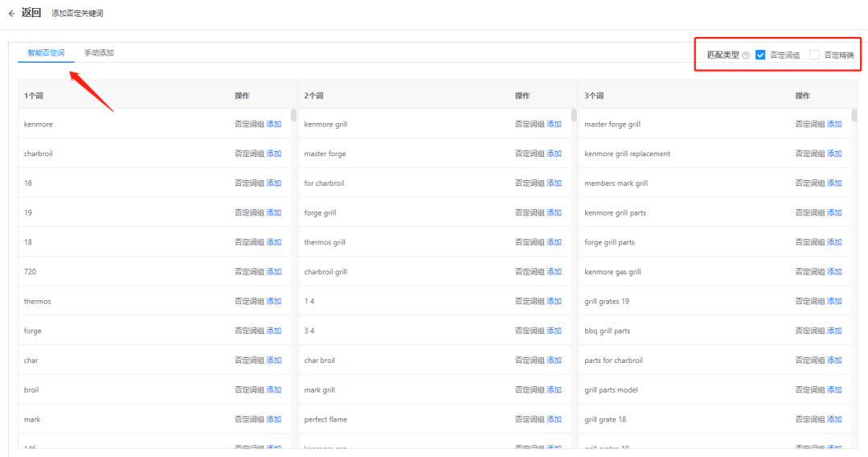The width and height of the screenshot is (868, 457).
Task: Toggle the 否定词组 checkbox
Action: (x=760, y=55)
